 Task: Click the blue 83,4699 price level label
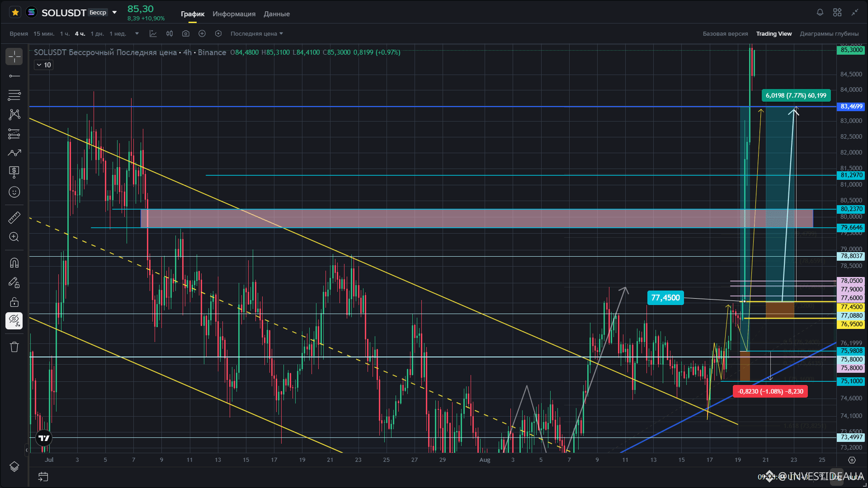tap(851, 107)
